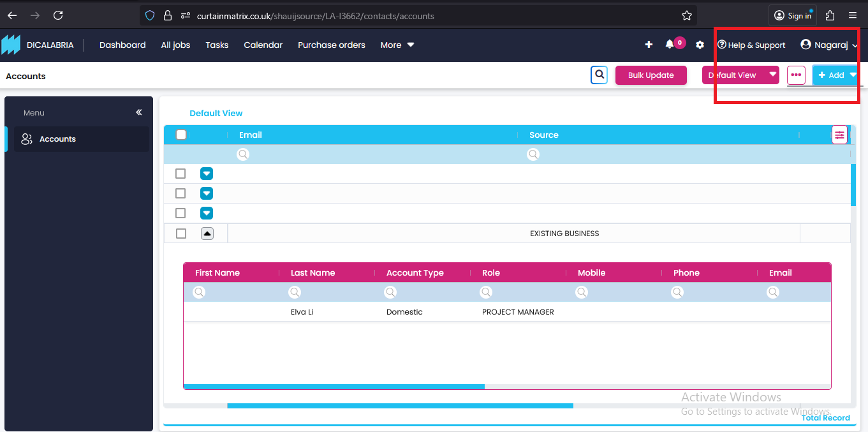Collapse the sidebar Menu with double chevron
This screenshot has width=868, height=432.
(x=139, y=113)
